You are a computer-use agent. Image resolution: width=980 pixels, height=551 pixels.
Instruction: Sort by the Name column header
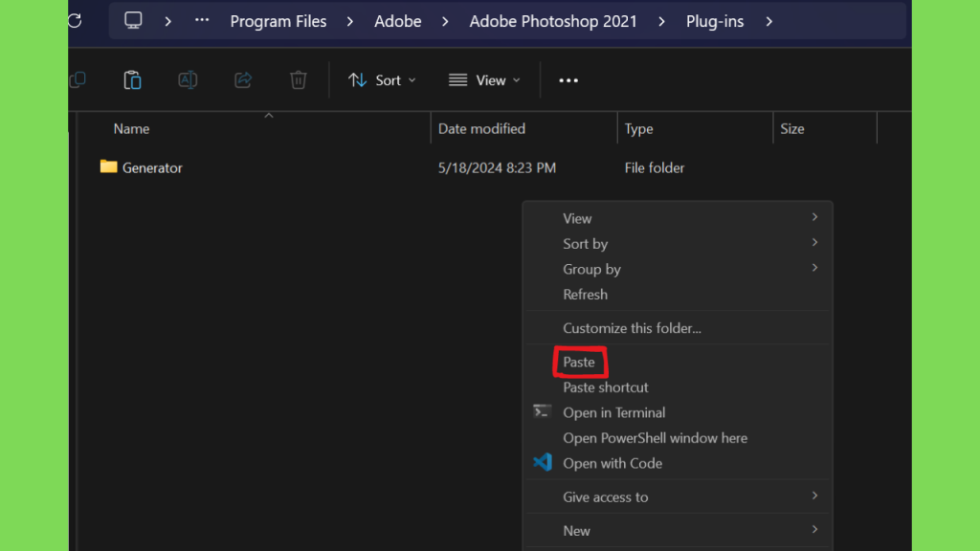point(131,129)
